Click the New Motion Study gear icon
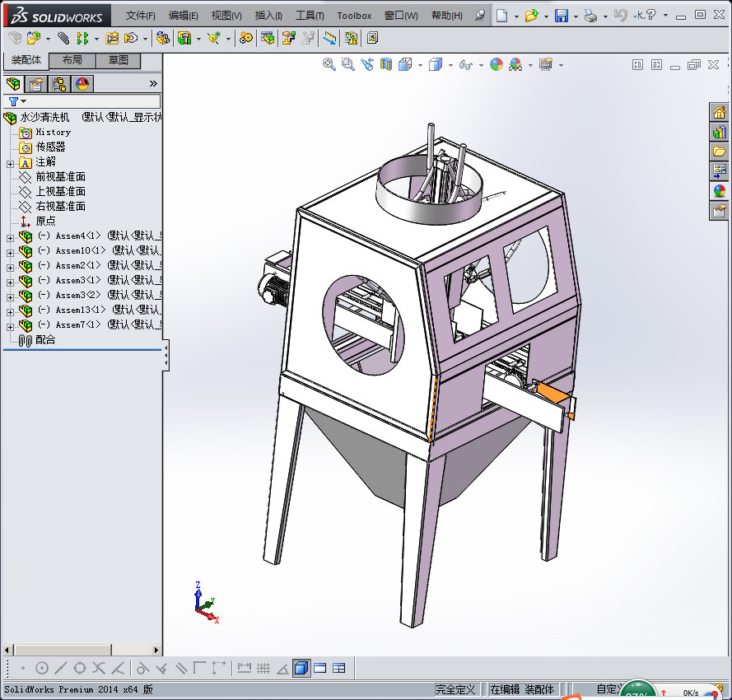 click(x=245, y=38)
